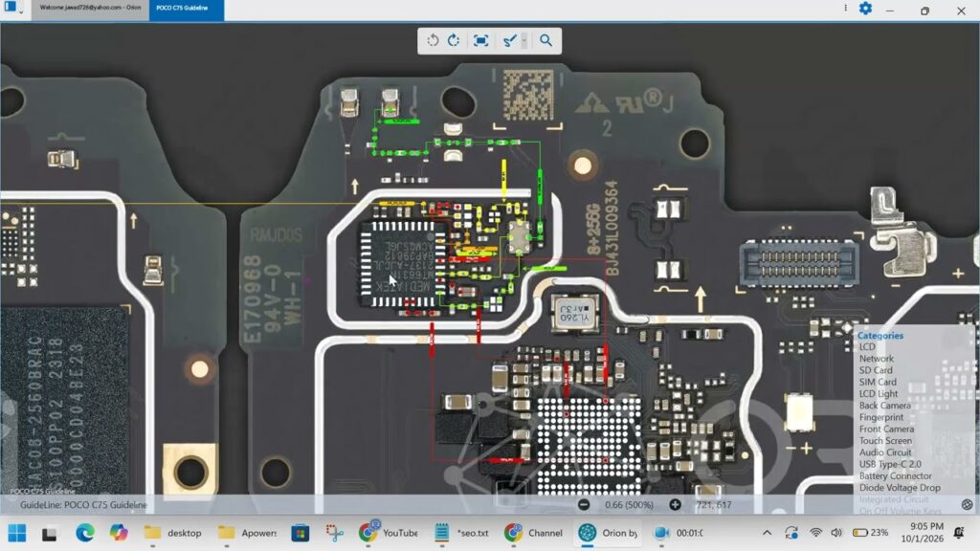This screenshot has height=551, width=980.
Task: Open the screen recorder timer taskbar item
Action: pyautogui.click(x=679, y=533)
